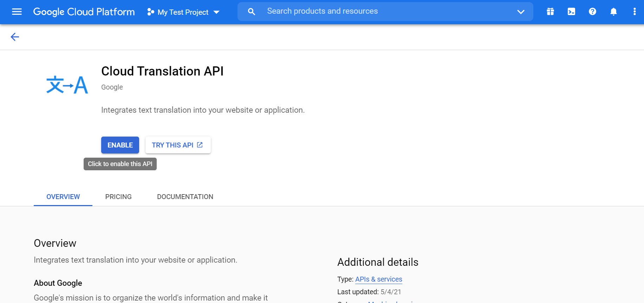
Task: Click the Overview section heading
Action: pos(55,243)
